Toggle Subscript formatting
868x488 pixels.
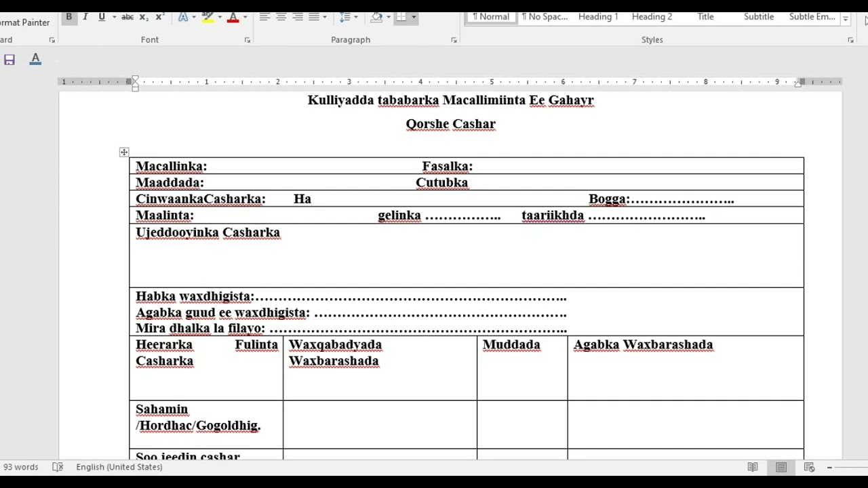(x=144, y=17)
